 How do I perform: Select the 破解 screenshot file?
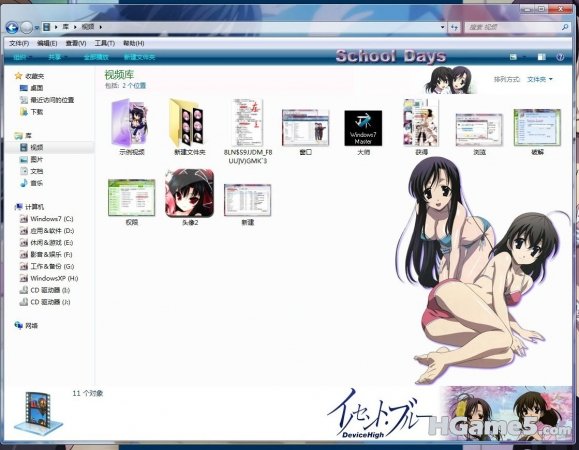[x=537, y=132]
